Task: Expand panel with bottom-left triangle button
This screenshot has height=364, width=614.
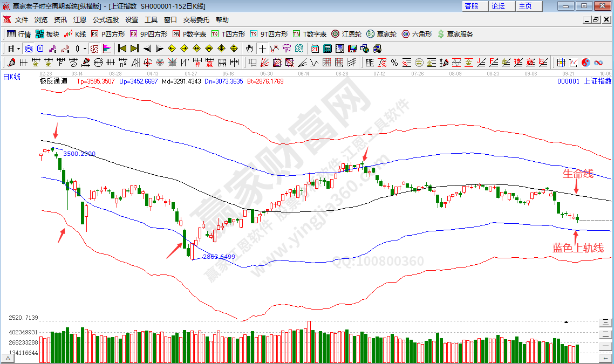Action: point(8,358)
